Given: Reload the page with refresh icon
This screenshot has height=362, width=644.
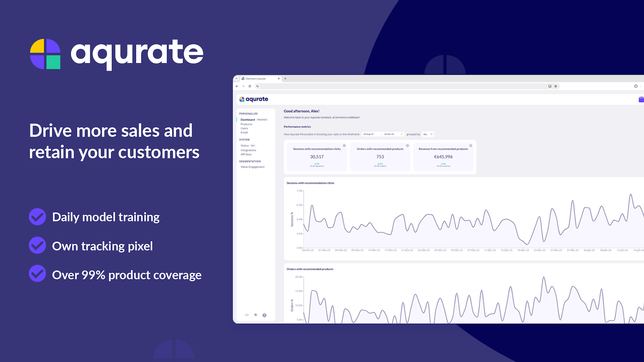Looking at the screenshot, I should 250,86.
